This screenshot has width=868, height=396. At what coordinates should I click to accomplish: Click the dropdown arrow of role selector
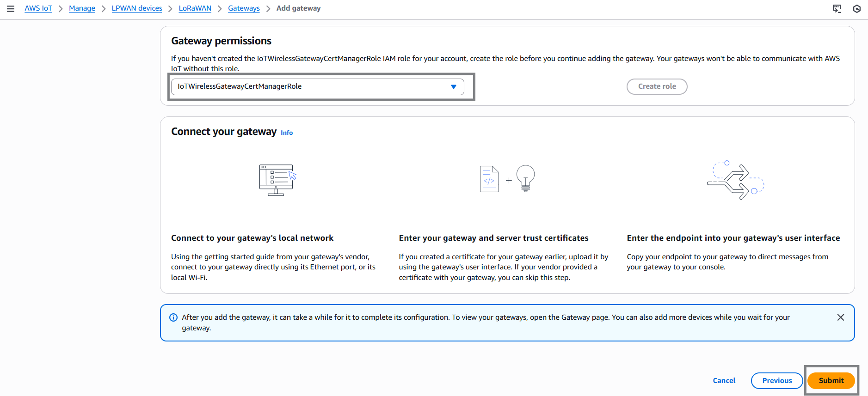454,87
